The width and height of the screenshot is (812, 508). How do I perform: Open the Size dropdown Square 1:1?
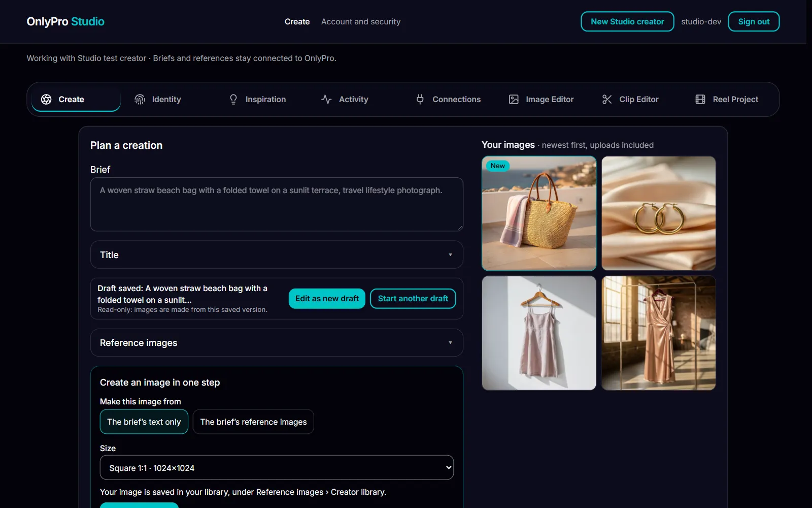tap(277, 467)
